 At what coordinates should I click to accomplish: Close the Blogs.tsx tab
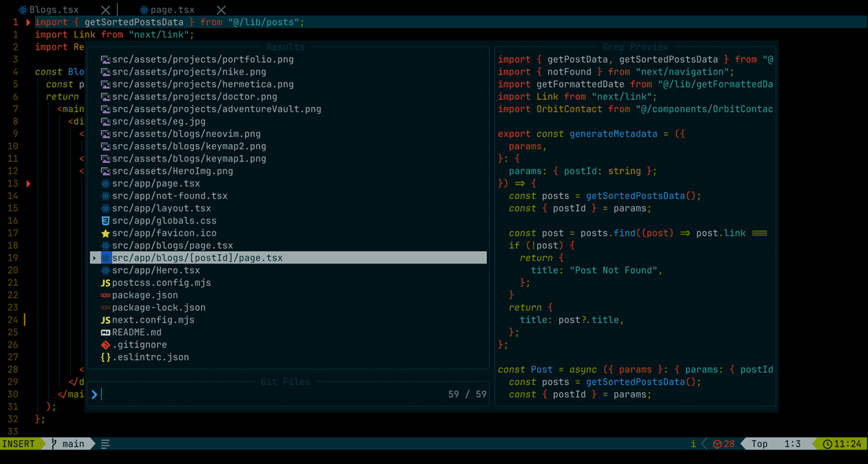pos(106,10)
